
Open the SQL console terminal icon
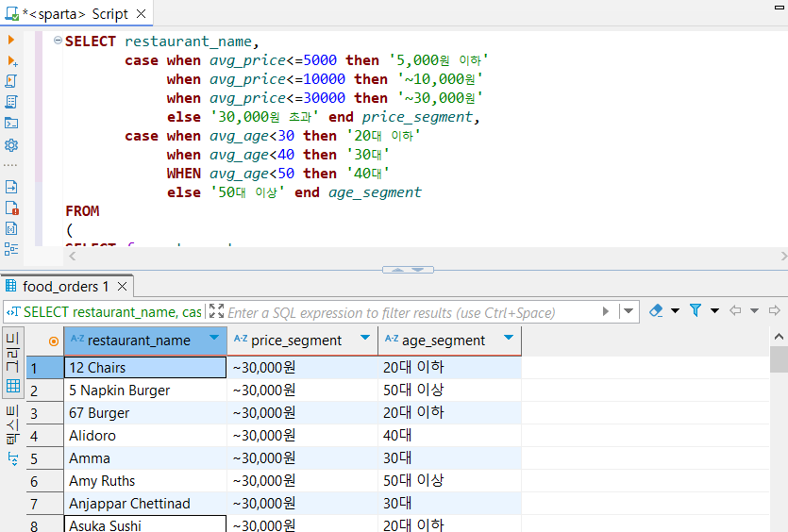coord(11,123)
